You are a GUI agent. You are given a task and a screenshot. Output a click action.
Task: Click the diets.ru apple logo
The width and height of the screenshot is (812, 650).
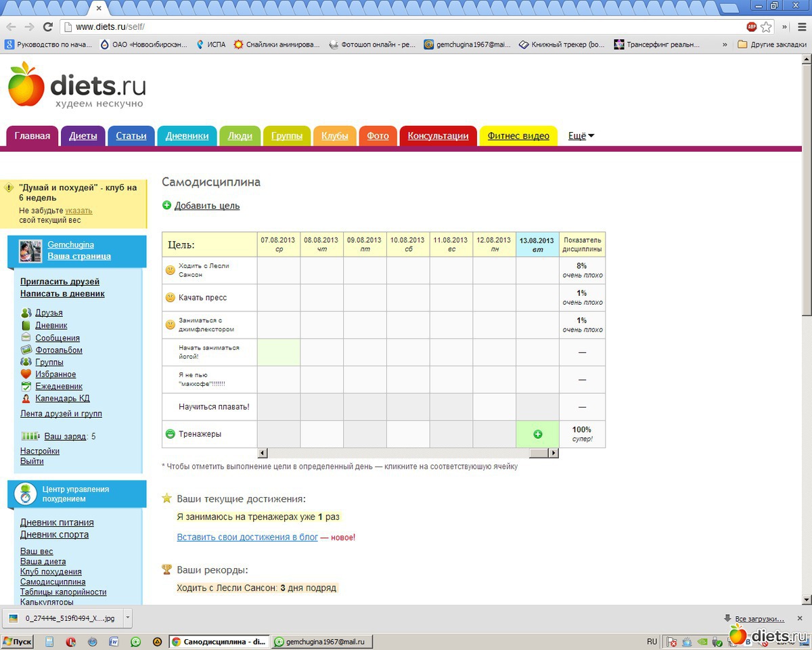[26, 85]
